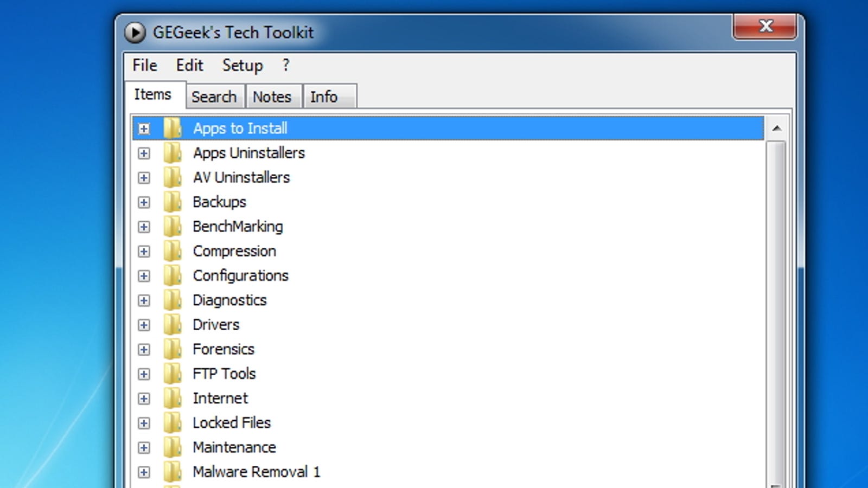Select the "Compression" label
This screenshot has width=868, height=488.
[234, 251]
